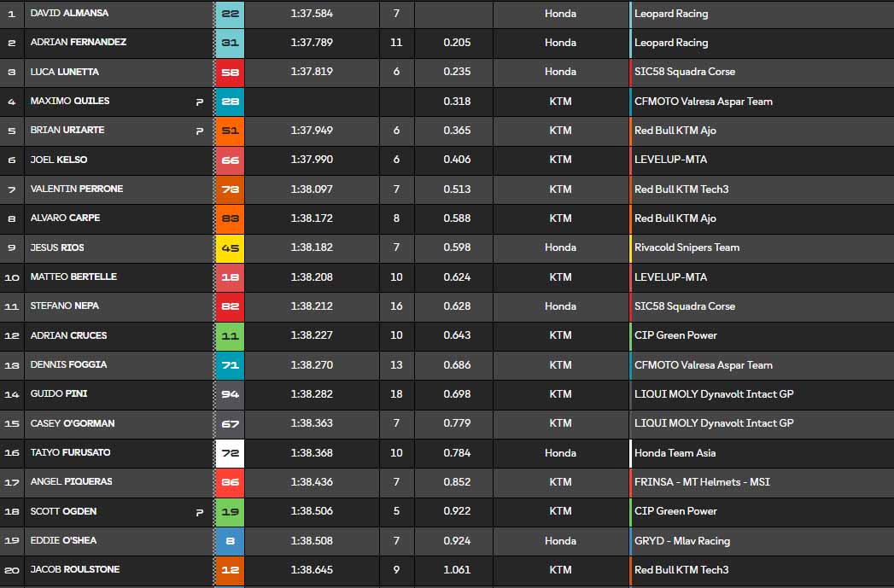The height and width of the screenshot is (588, 894).
Task: Select FRINSA - MT Helmets - MSI team
Action: pyautogui.click(x=702, y=482)
